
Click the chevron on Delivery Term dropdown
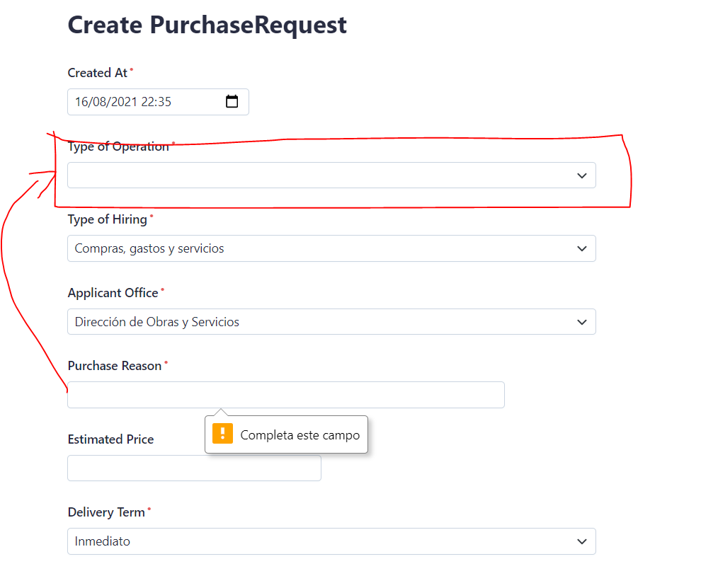[581, 541]
